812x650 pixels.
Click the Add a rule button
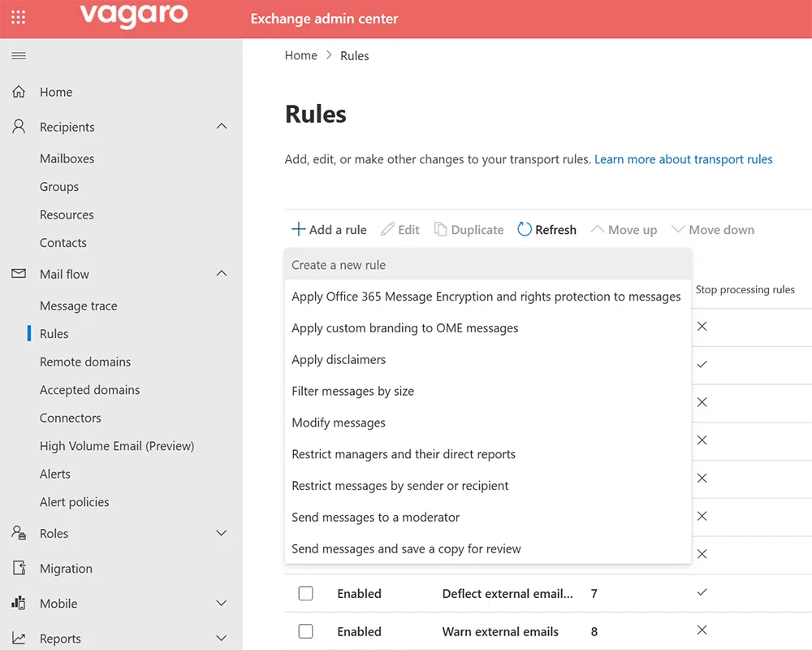(x=328, y=229)
